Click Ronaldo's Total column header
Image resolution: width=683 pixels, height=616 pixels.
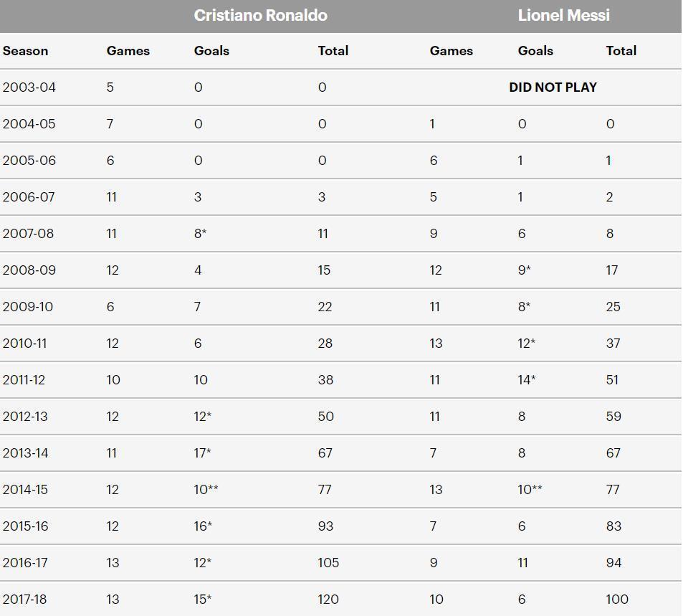(333, 51)
